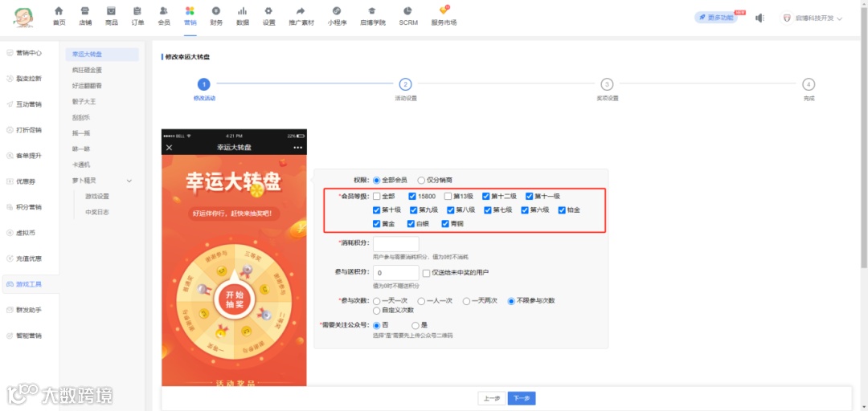
Task: Click the 群发助手 sidebar icon
Action: (x=10, y=310)
